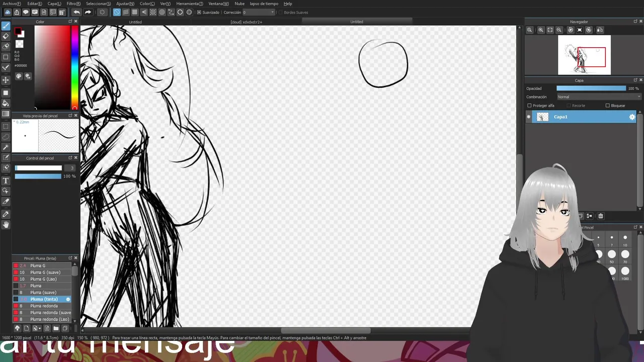The width and height of the screenshot is (644, 362).
Task: Select the Magic Wand tool
Action: [6, 147]
